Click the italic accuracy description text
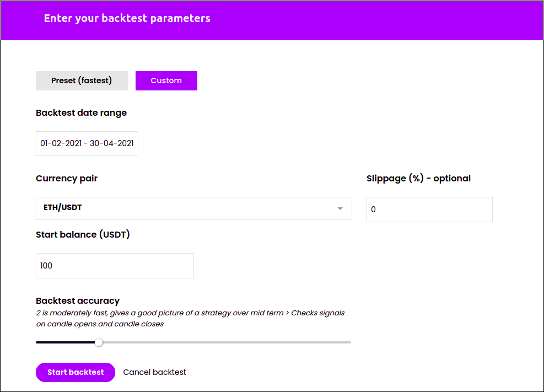This screenshot has width=544, height=392. pos(190,318)
